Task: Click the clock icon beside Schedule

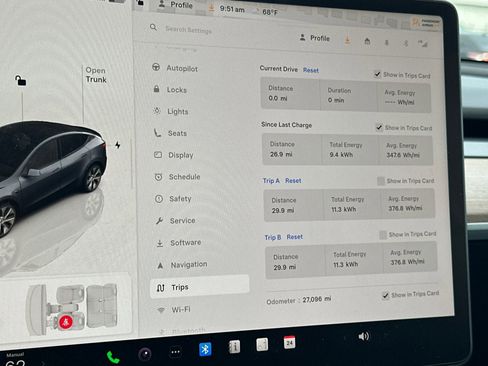Action: coord(159,177)
